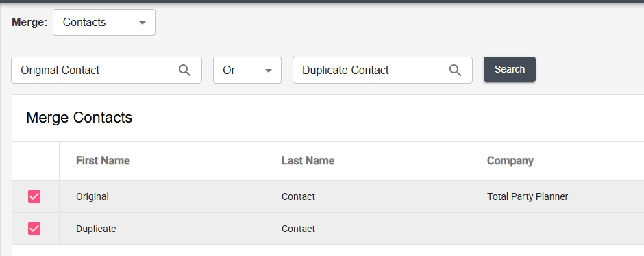Select the Total Party Planner company cell
This screenshot has width=644, height=256.
528,196
